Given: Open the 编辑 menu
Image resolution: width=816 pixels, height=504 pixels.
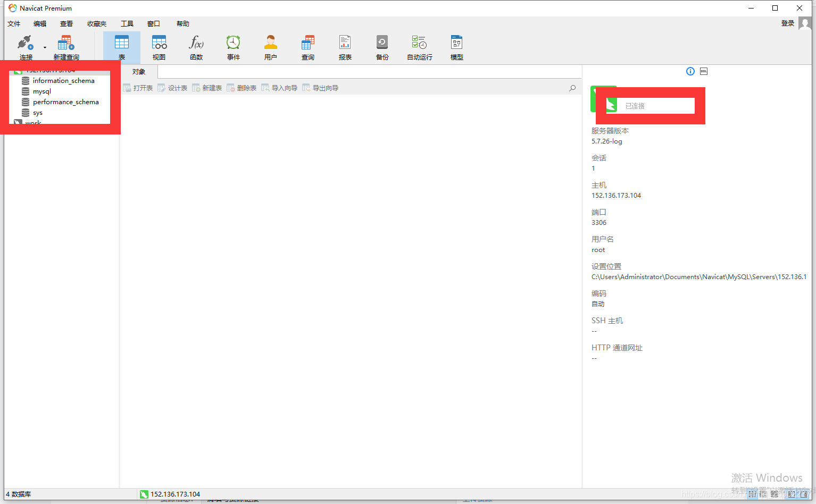Looking at the screenshot, I should [40, 23].
